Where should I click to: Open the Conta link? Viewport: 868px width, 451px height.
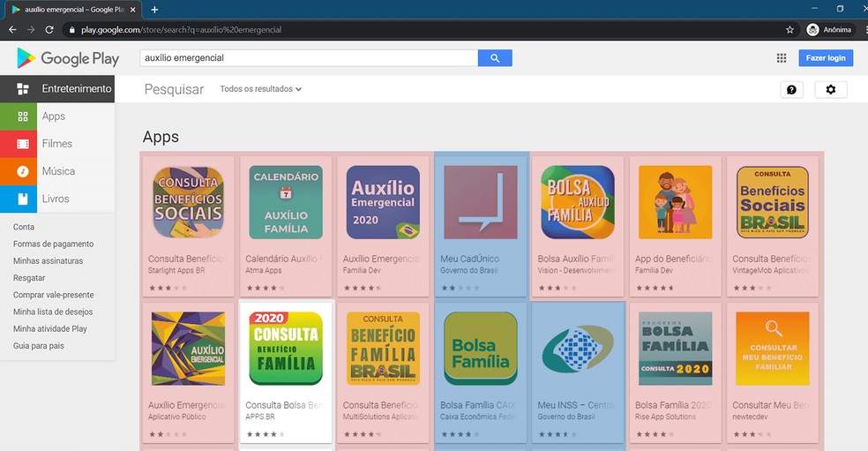tap(24, 227)
